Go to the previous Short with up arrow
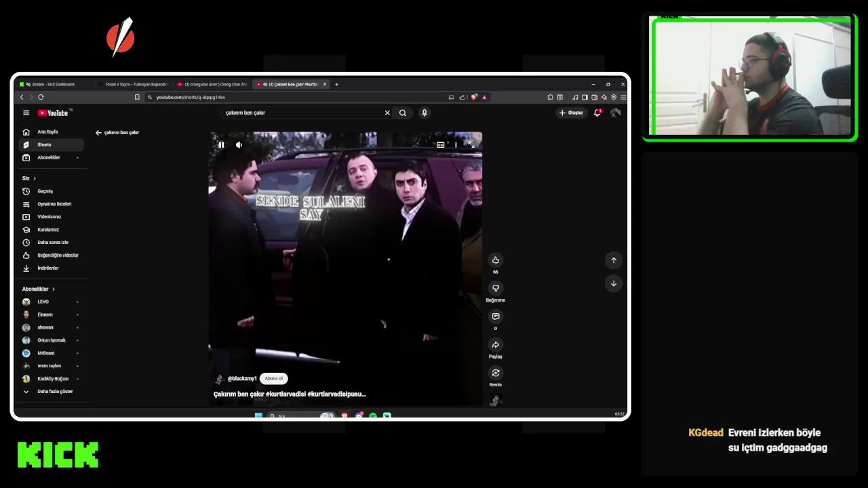This screenshot has height=488, width=868. click(x=614, y=260)
